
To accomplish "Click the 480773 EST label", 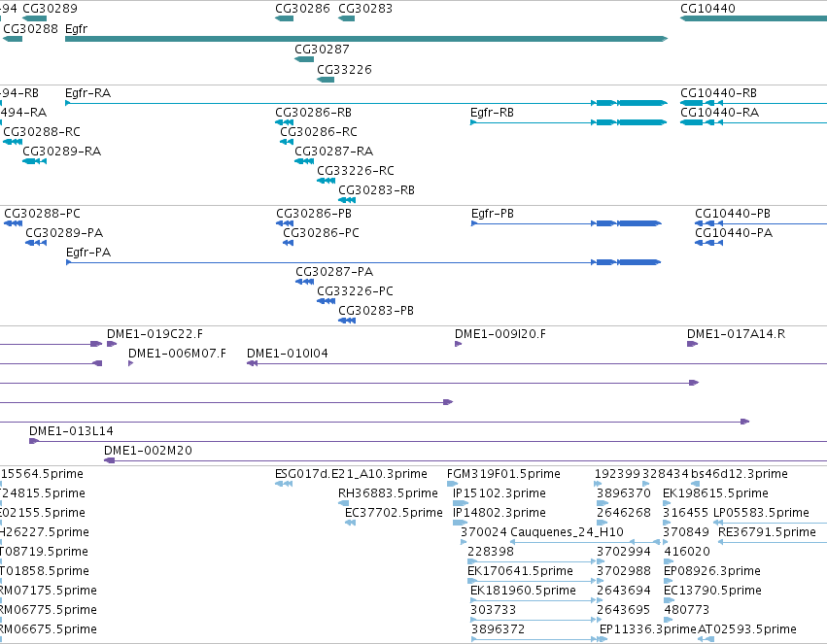I will coord(687,610).
